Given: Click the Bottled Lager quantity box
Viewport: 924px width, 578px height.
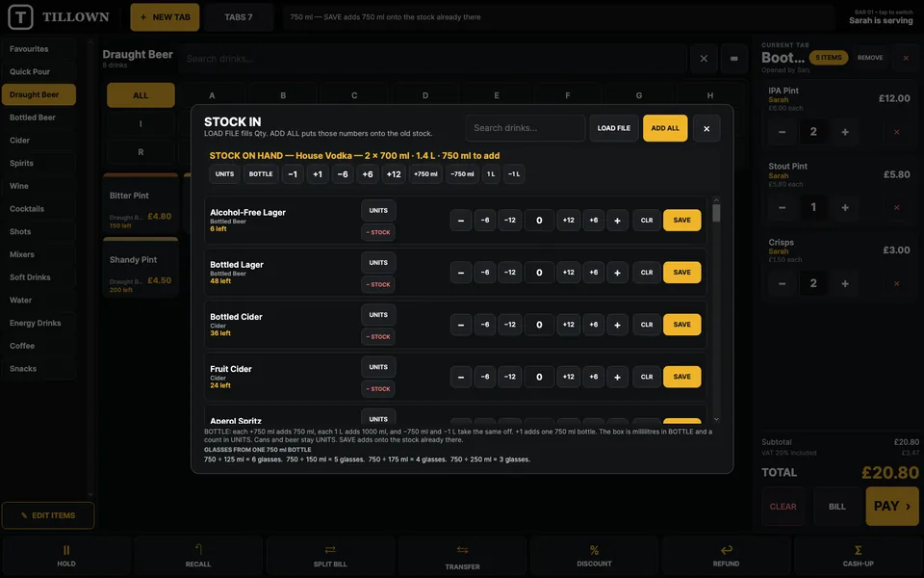Looking at the screenshot, I should click(539, 273).
